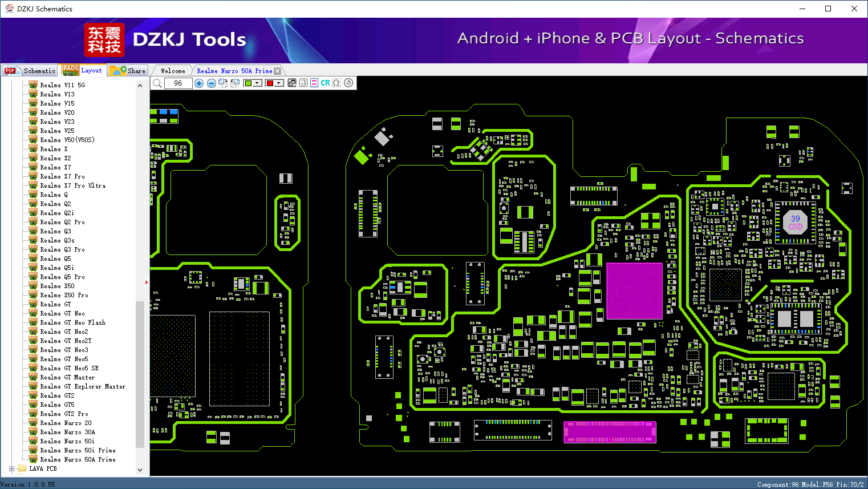The image size is (868, 489).
Task: Pick the green color swatch in toolbar
Action: [248, 83]
